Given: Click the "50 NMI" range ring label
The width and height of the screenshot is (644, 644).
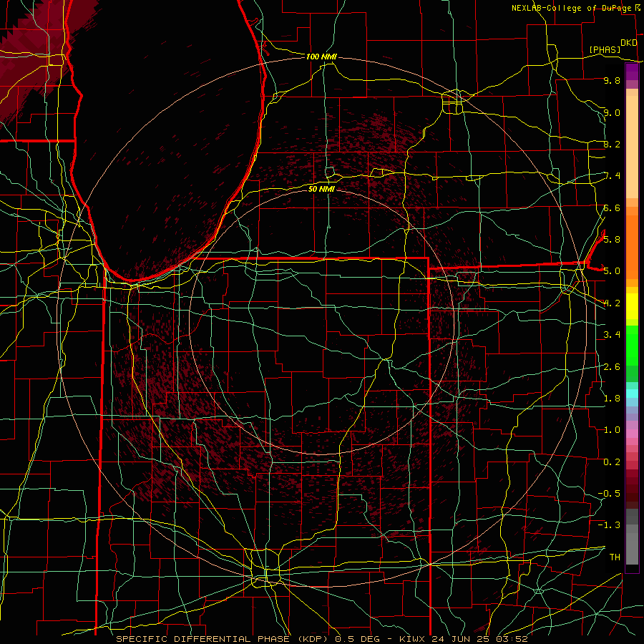Looking at the screenshot, I should tap(321, 189).
